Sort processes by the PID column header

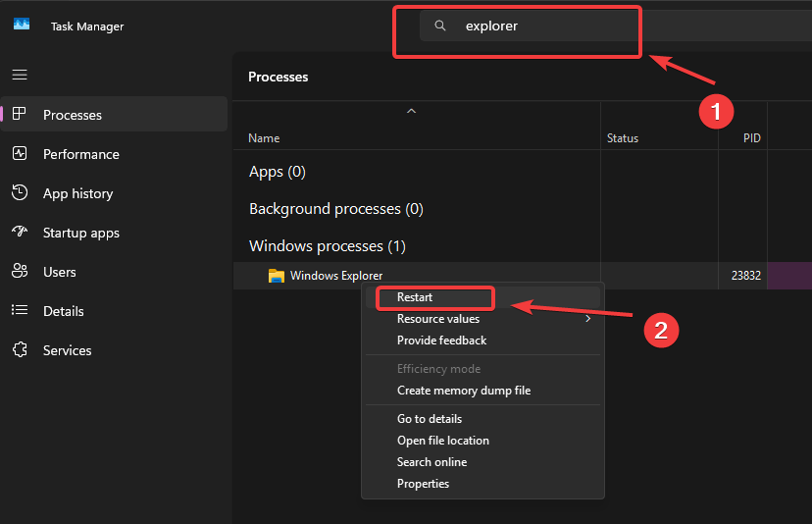[x=752, y=138]
